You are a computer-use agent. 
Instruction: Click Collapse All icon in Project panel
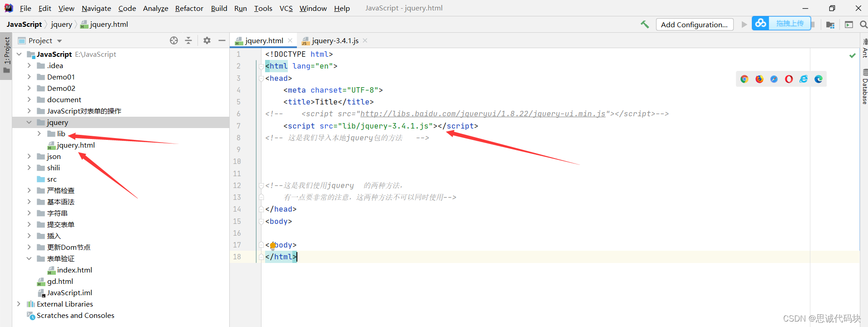188,40
